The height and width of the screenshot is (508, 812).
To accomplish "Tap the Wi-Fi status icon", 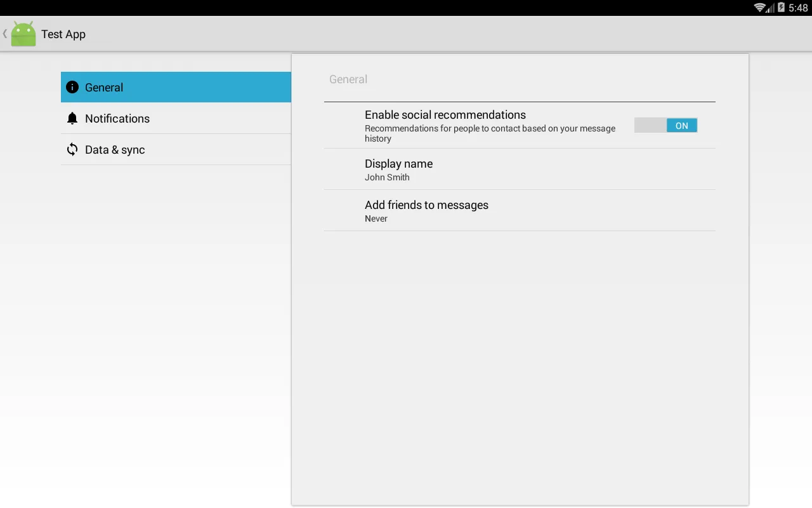I will point(759,8).
